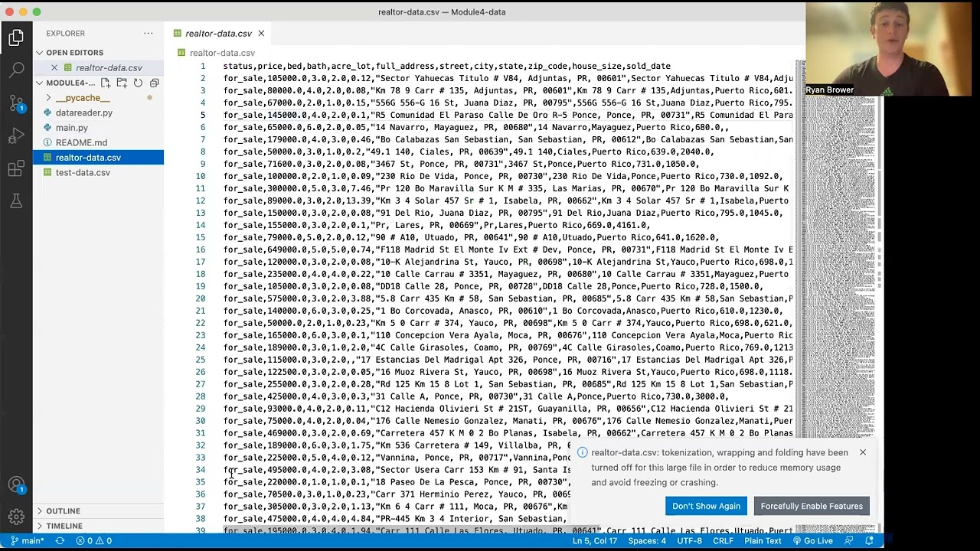Click the Go Live broadcast button
Viewport: 980px width, 551px height.
812,541
